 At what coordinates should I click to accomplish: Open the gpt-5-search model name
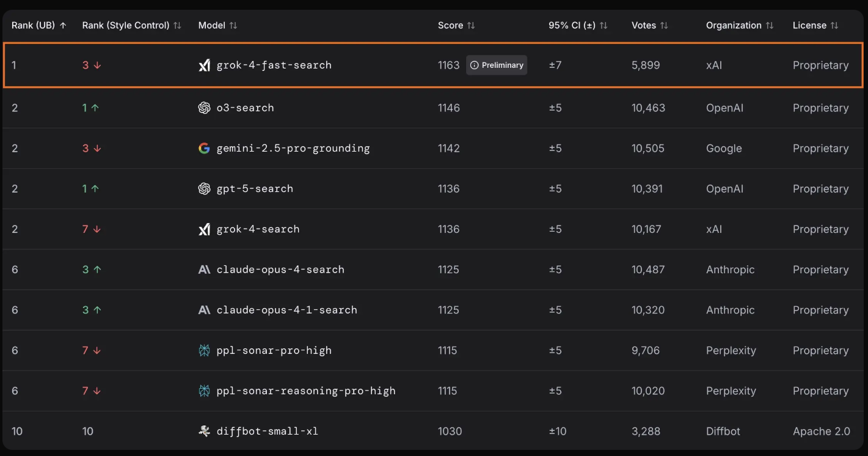click(x=255, y=189)
